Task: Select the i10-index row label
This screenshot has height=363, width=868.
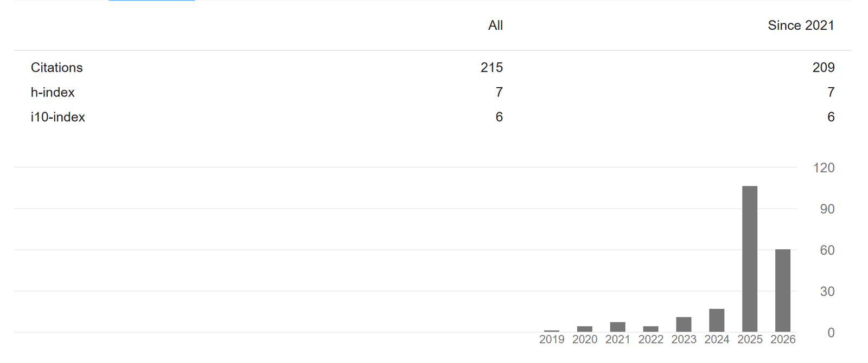Action: click(x=58, y=117)
